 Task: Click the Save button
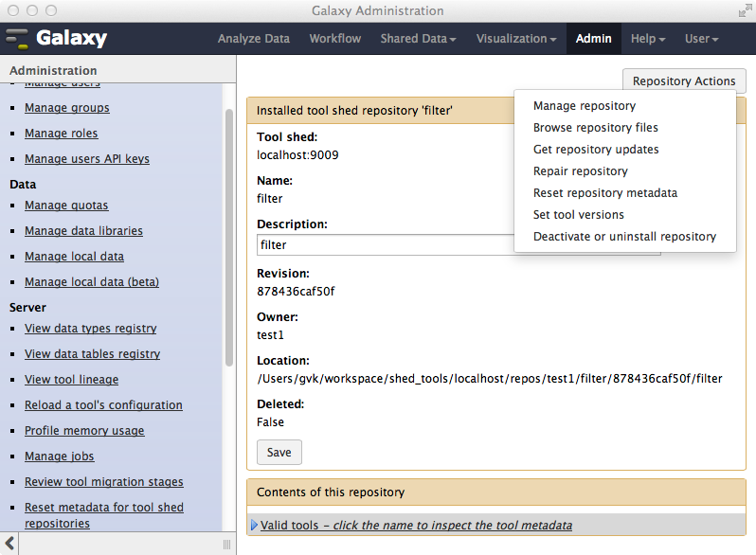coord(279,453)
